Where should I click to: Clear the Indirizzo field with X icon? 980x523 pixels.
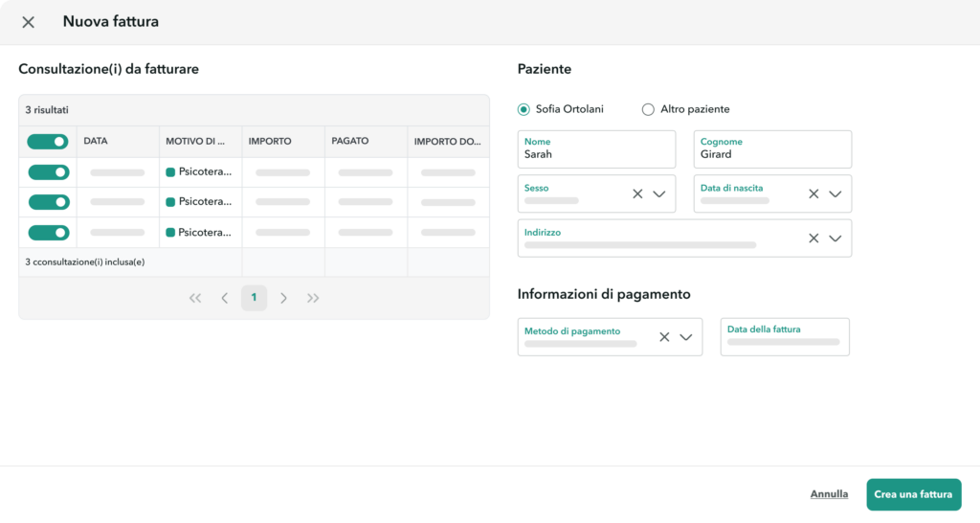[x=813, y=239]
